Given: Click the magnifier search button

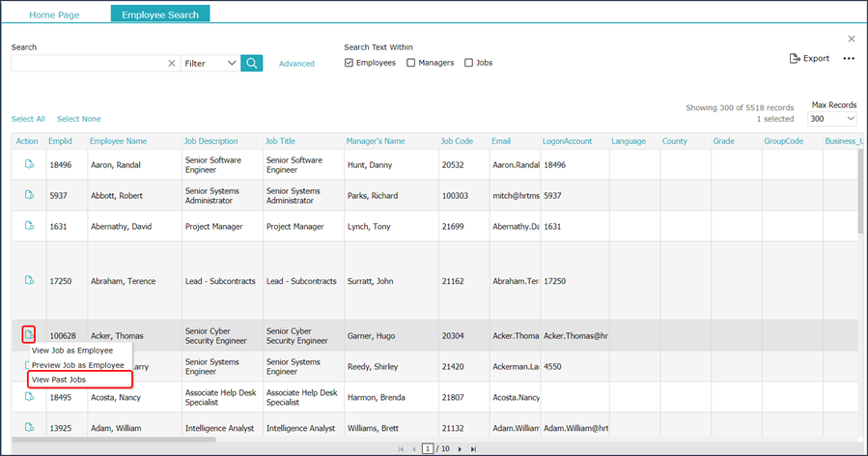Looking at the screenshot, I should point(251,63).
